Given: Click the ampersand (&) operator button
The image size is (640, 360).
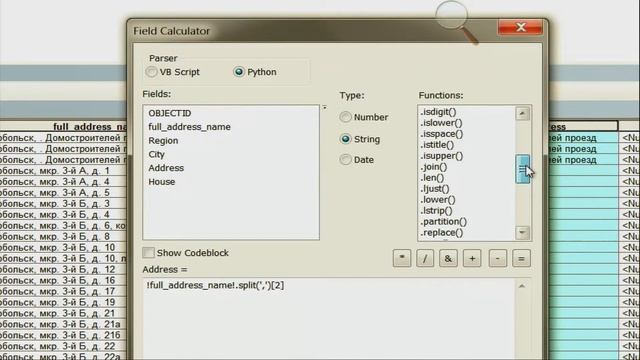Looking at the screenshot, I should (448, 258).
